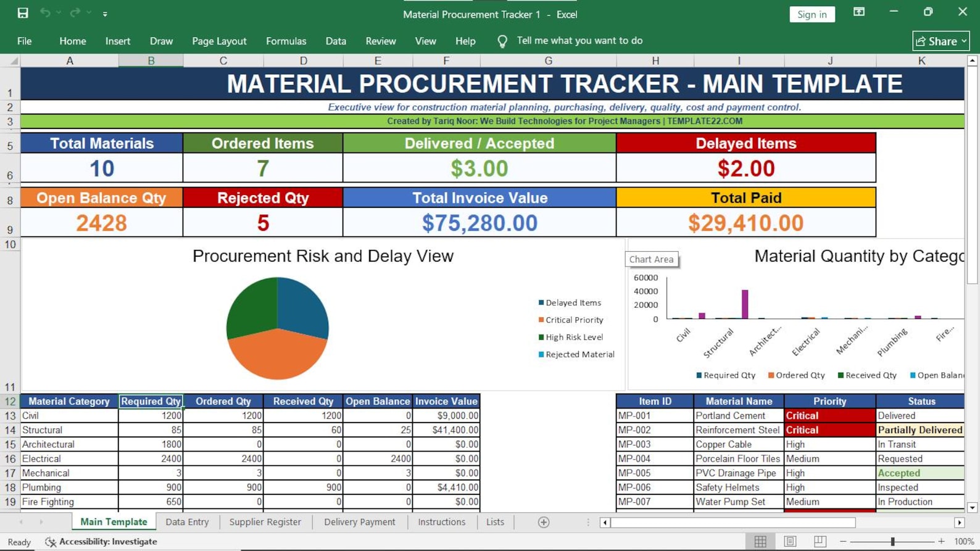Click horizontal scrollbar right arrow
980x551 pixels.
(959, 523)
